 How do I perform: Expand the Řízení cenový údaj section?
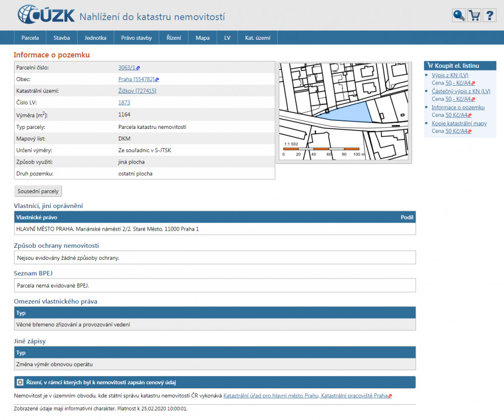20,382
